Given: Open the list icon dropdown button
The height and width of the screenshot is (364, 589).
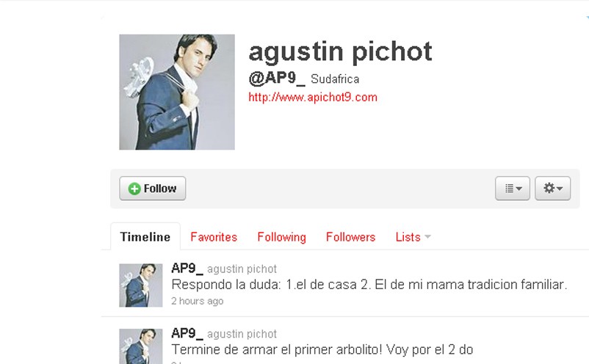Looking at the screenshot, I should pos(513,188).
